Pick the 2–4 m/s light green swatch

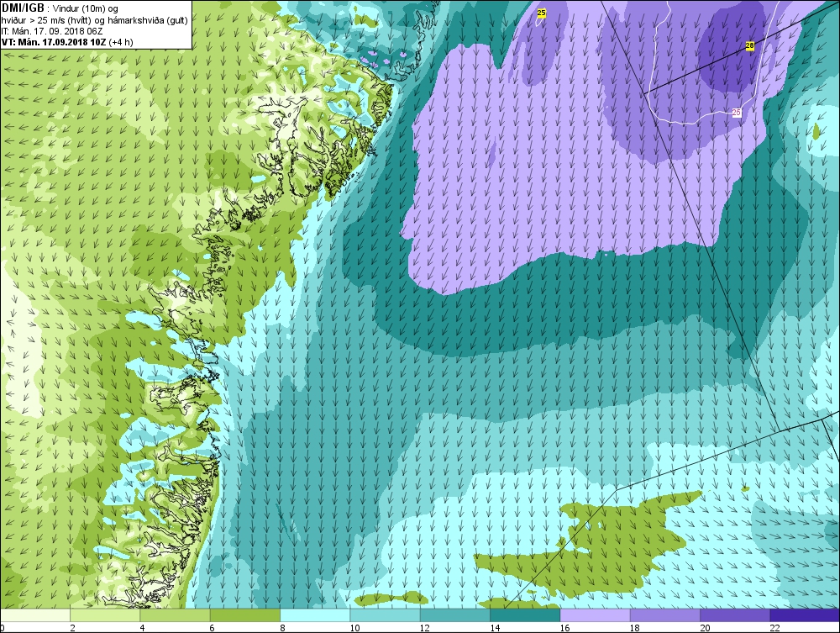(105, 615)
